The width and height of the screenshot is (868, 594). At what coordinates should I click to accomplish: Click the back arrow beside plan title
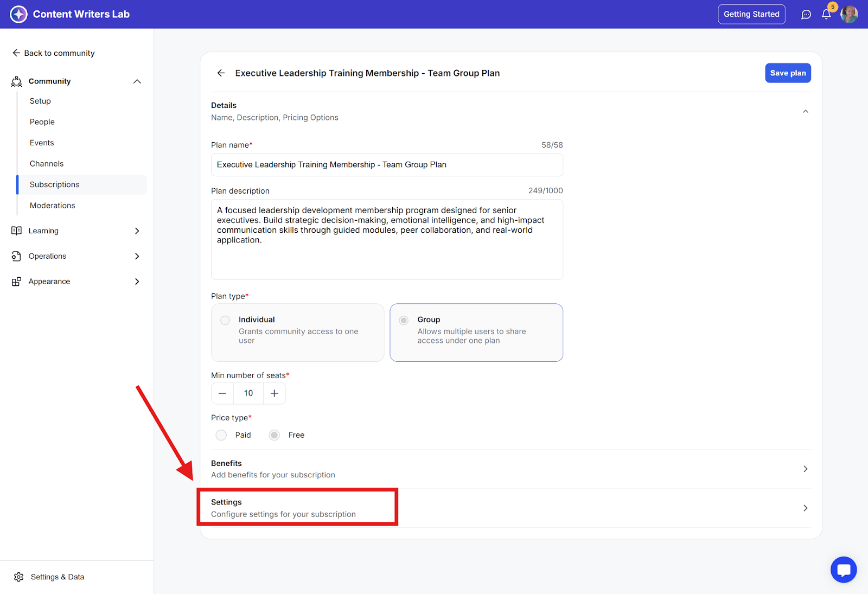pyautogui.click(x=221, y=73)
